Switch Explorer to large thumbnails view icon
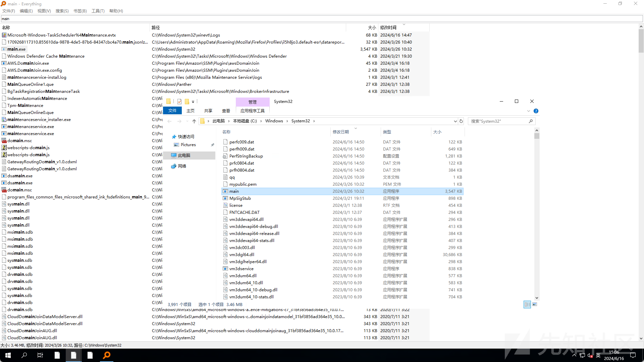The image size is (644, 362). (535, 304)
